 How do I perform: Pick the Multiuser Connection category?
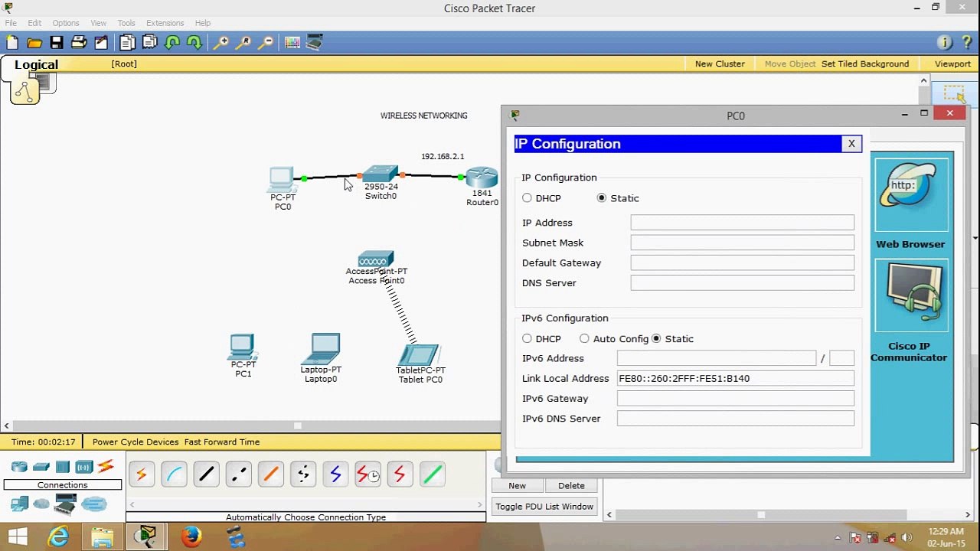coord(94,504)
